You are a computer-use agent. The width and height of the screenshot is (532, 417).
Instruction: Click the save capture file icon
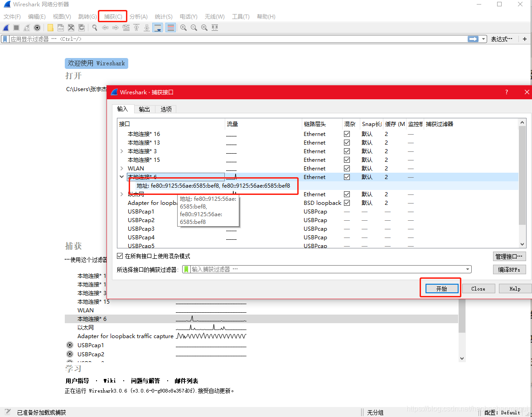point(60,28)
